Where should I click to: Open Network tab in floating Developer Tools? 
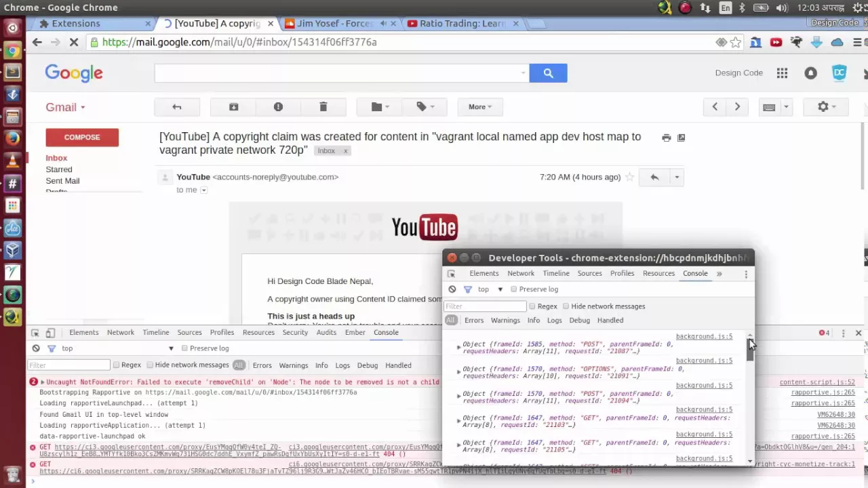[521, 274]
